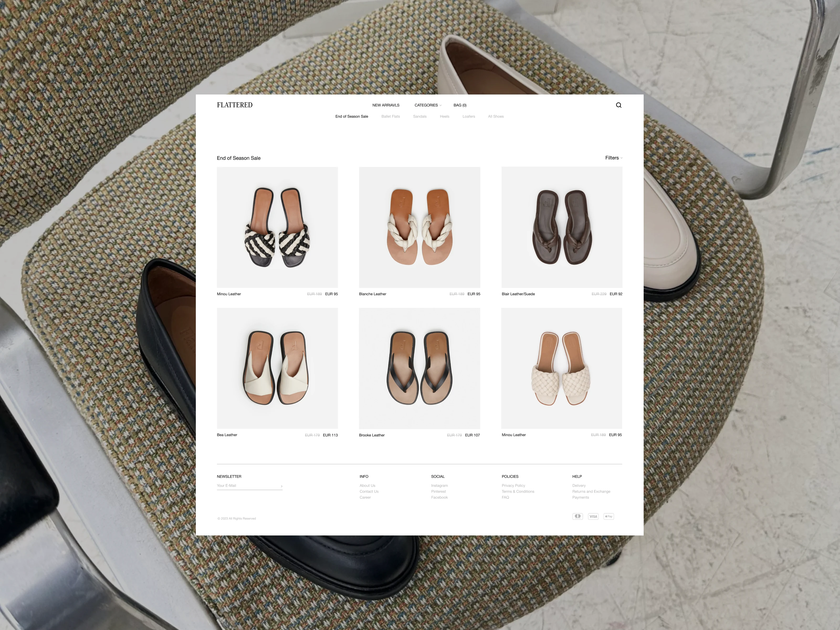Select the Sandals category tab
This screenshot has height=630, width=840.
click(420, 117)
